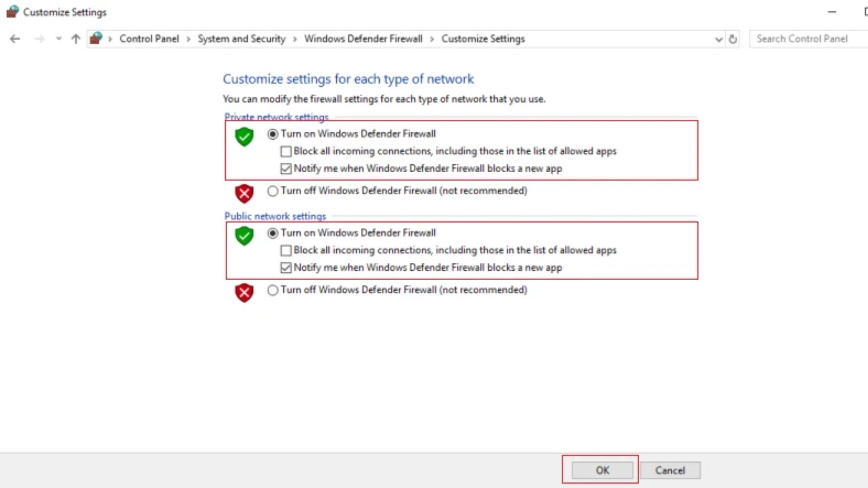Discard changes with Cancel button
Image resolution: width=868 pixels, height=488 pixels.
pyautogui.click(x=670, y=470)
